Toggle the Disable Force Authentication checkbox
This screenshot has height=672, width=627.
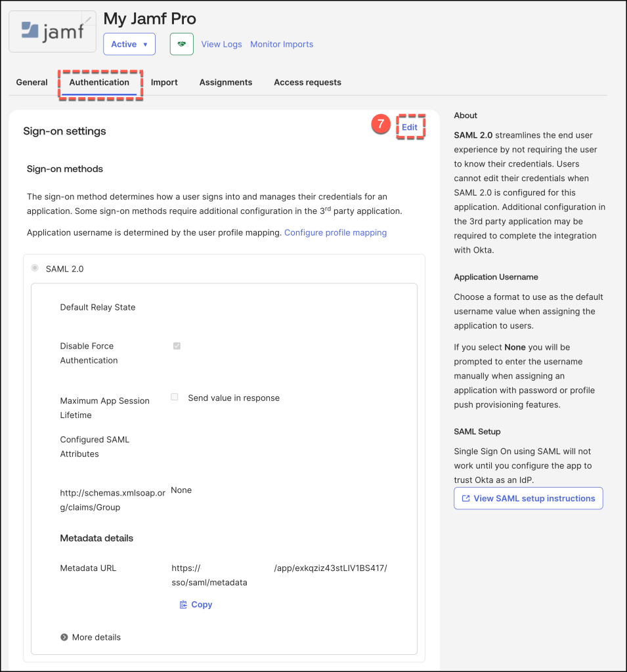click(177, 346)
